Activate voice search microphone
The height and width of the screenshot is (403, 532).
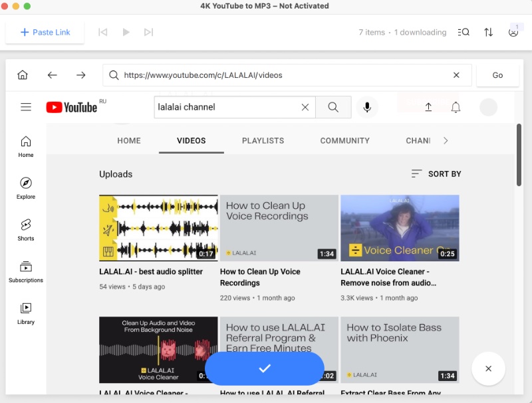coord(367,107)
